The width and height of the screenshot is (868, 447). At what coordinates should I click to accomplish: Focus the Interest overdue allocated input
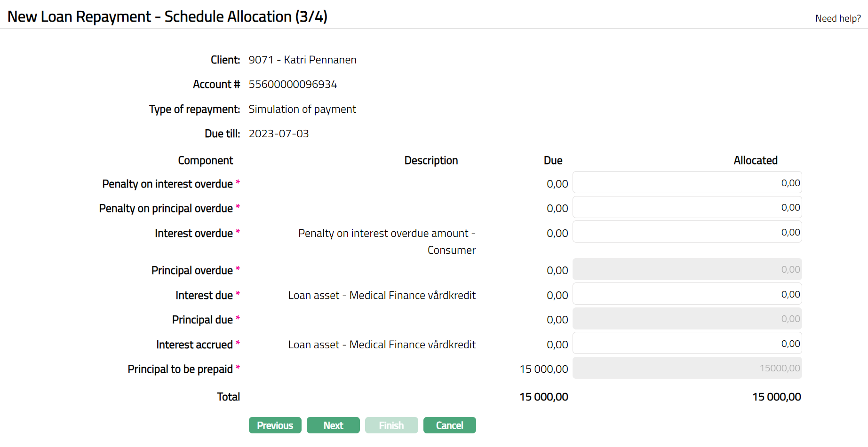pos(687,232)
